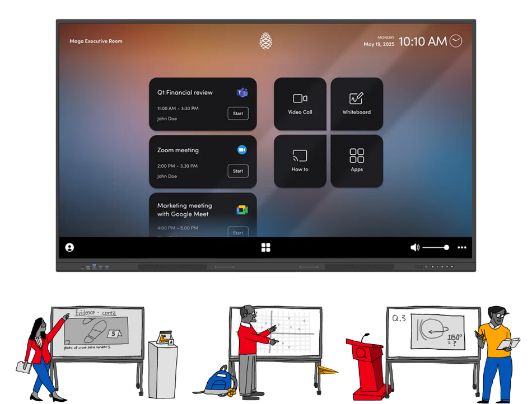Viewport: 532px width, 404px height.
Task: Click the pinecone logo at top center
Action: (x=265, y=41)
